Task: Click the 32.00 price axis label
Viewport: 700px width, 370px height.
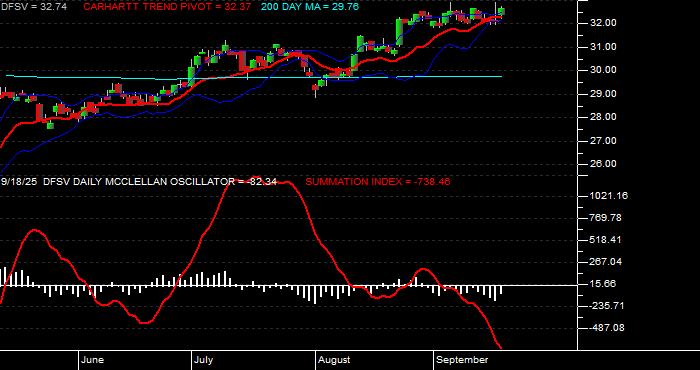Action: [x=604, y=23]
